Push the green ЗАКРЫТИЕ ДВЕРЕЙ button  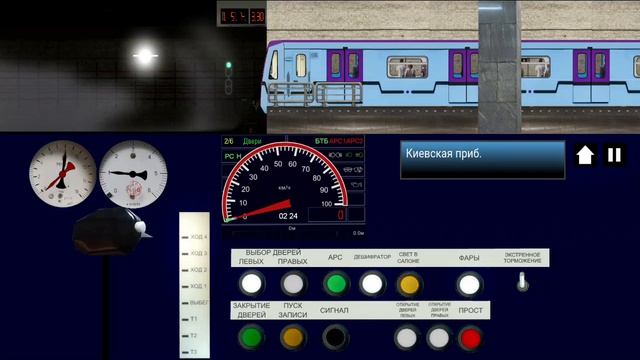[251, 337]
